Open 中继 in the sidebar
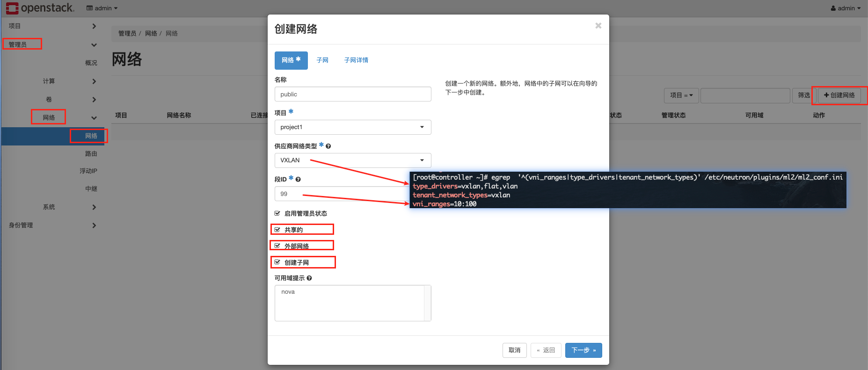Image resolution: width=868 pixels, height=370 pixels. [x=91, y=189]
